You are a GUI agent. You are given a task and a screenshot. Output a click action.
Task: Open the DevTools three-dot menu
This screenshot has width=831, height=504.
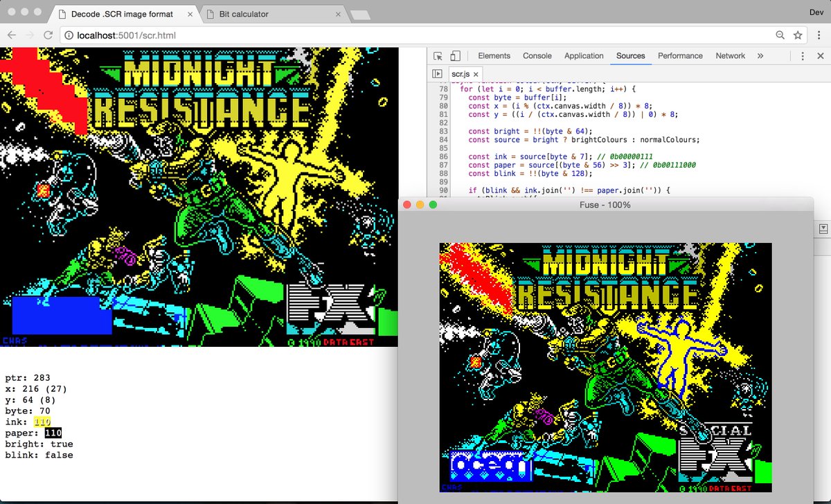pyautogui.click(x=802, y=55)
